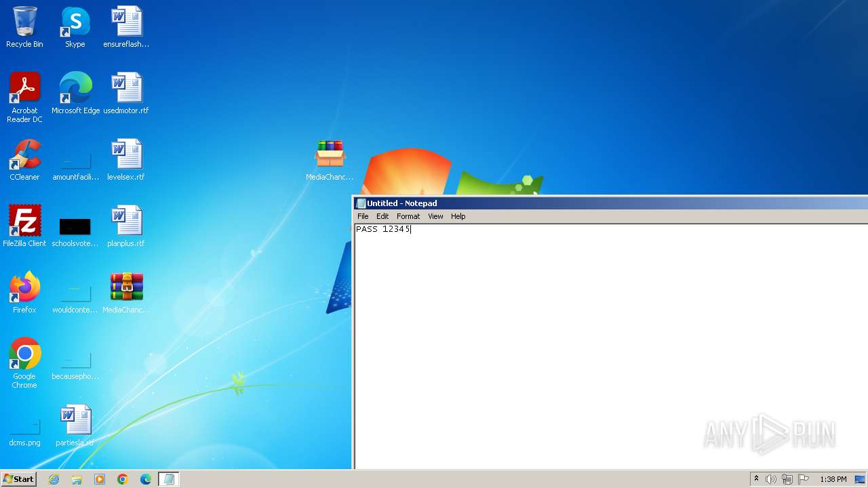Screen dimensions: 868x488
Task: Click inside the Notepad text area
Action: pos(610,346)
